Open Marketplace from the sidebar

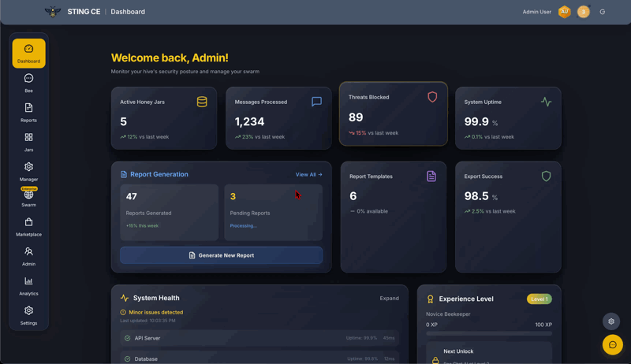tap(28, 227)
